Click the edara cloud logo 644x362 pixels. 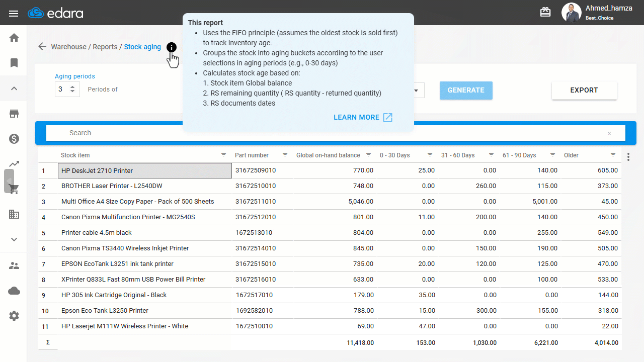click(x=55, y=13)
